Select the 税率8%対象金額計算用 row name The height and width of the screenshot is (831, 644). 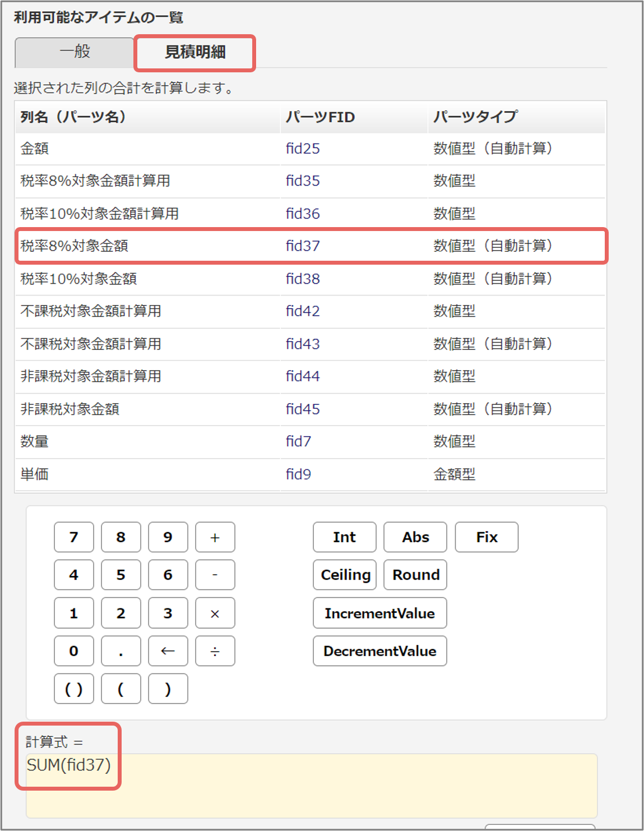[95, 181]
